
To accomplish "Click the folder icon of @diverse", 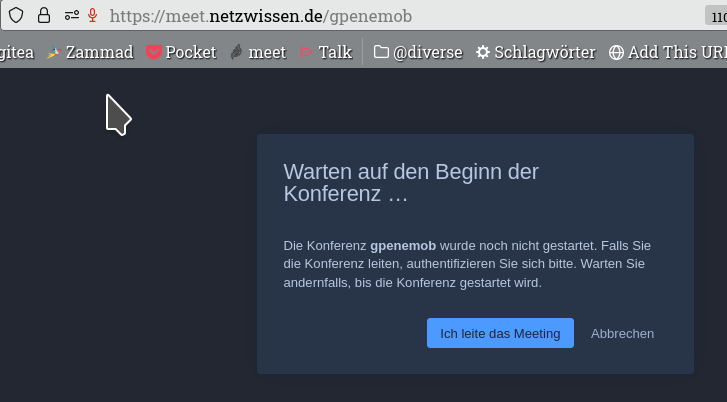I will pos(381,52).
